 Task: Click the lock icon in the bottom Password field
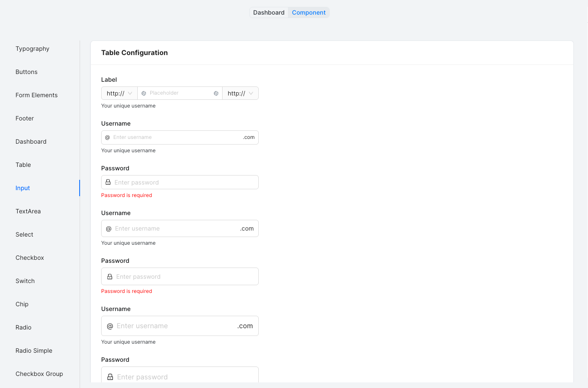[110, 376]
